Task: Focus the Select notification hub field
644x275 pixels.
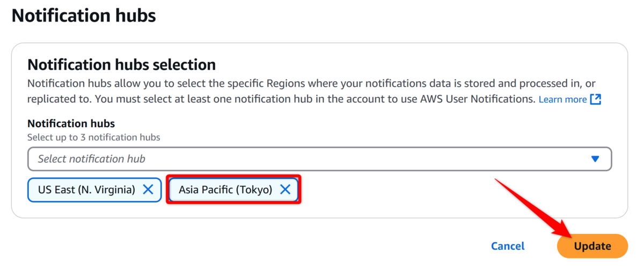Action: coord(319,159)
